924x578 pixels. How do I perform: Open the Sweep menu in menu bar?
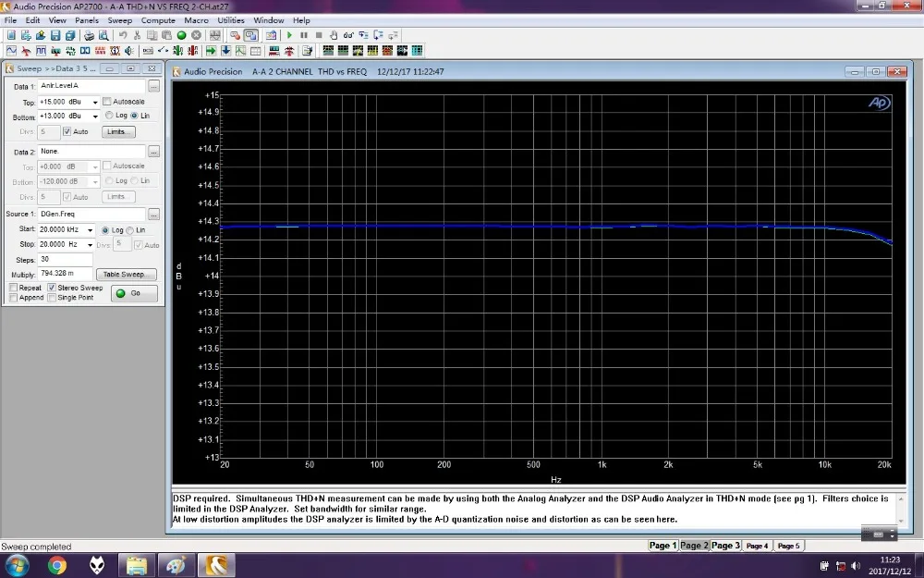(120, 19)
